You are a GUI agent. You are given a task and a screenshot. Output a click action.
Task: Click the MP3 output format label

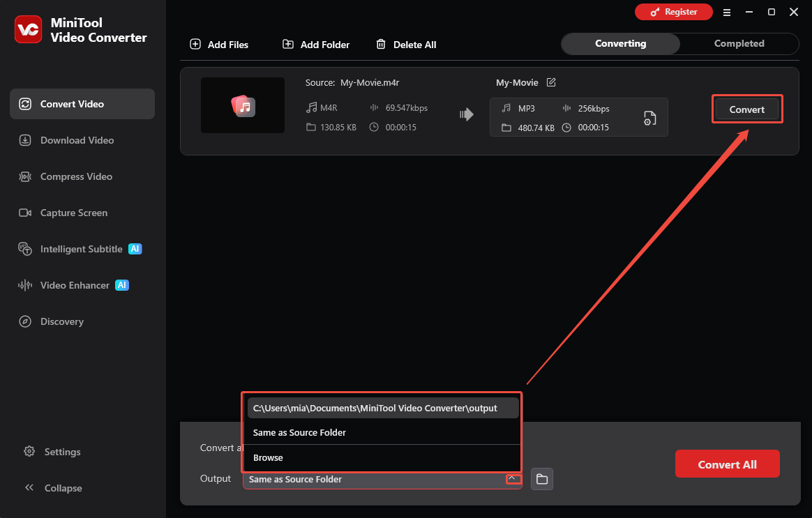526,109
